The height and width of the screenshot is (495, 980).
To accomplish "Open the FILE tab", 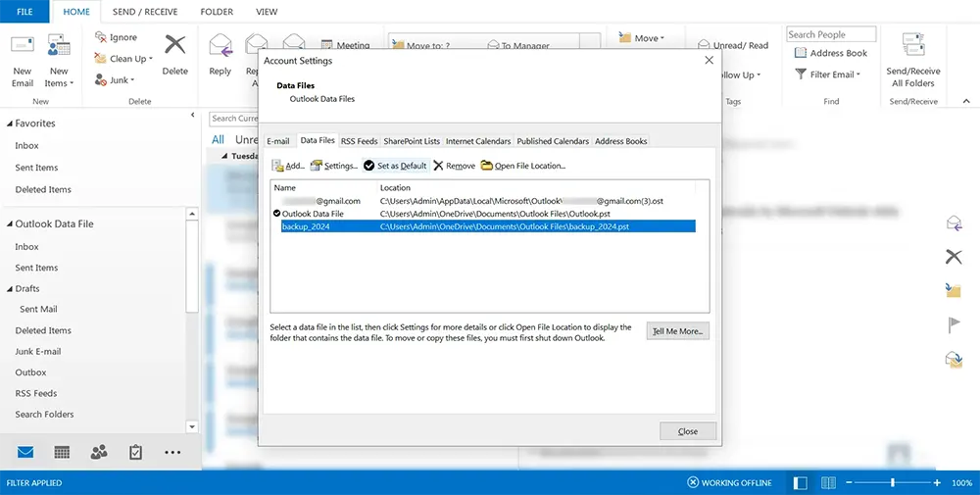I will (24, 11).
